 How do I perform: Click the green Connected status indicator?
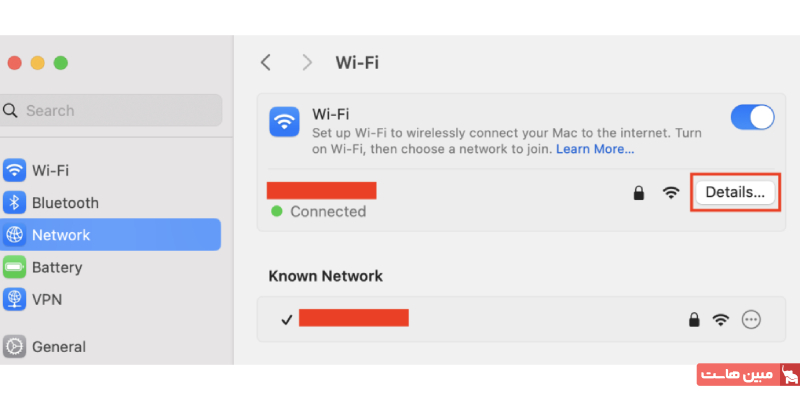277,212
